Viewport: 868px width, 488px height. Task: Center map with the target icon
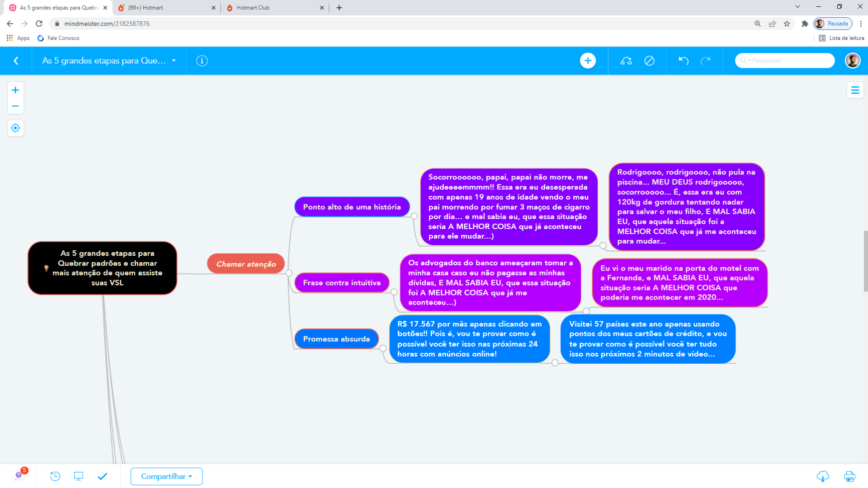15,128
